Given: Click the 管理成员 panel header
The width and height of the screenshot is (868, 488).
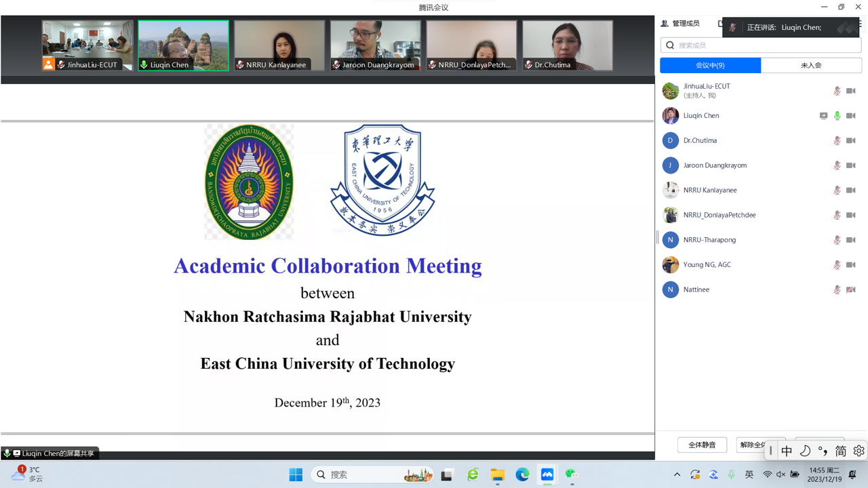Looking at the screenshot, I should click(680, 24).
